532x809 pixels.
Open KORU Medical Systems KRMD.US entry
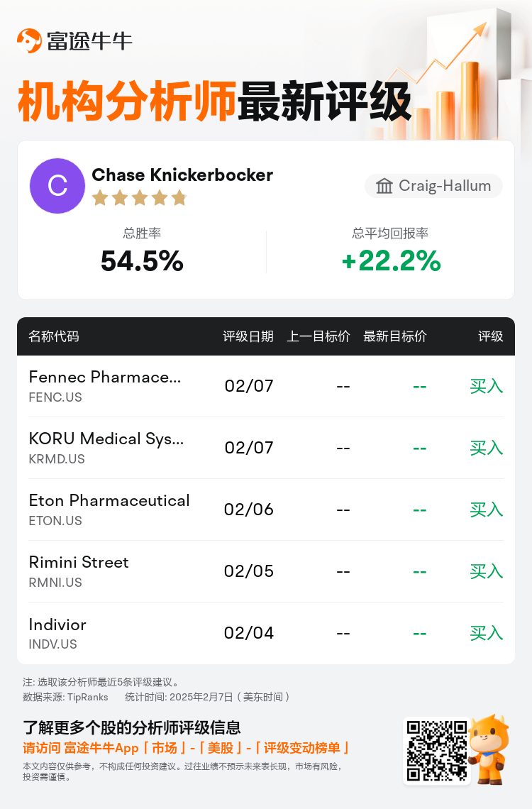pyautogui.click(x=266, y=448)
